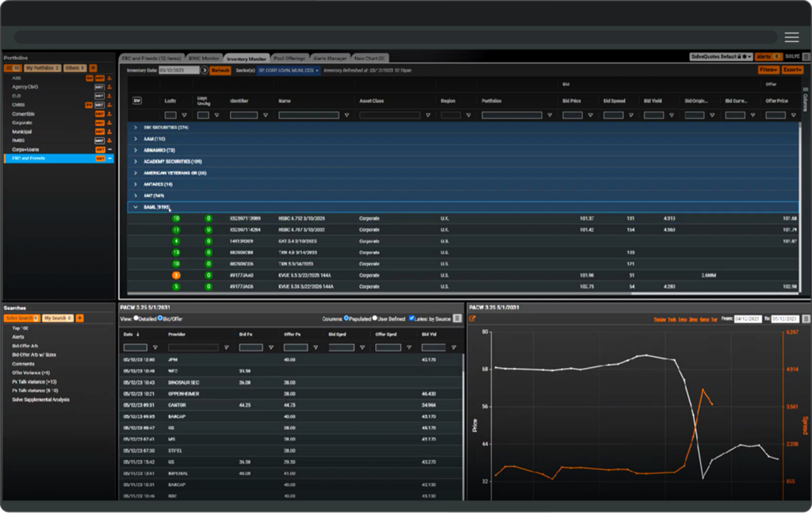Click the user icon next to Municipal portfolio

(110, 131)
